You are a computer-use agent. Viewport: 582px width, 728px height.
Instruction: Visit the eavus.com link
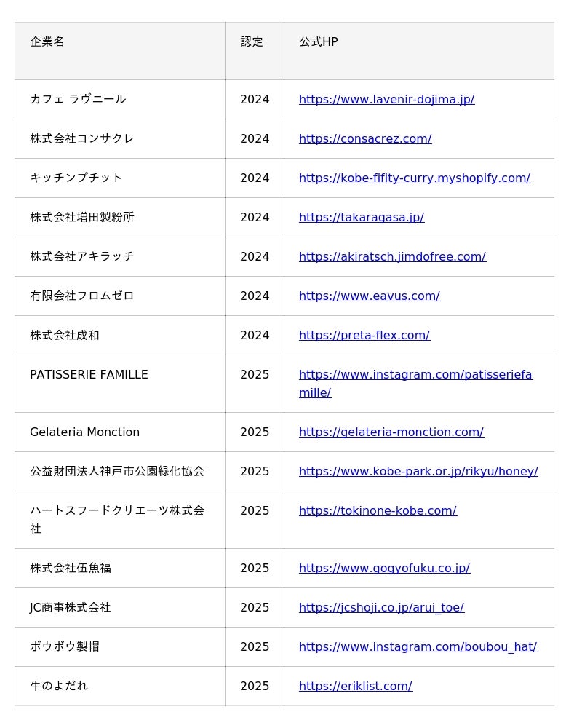coord(369,296)
